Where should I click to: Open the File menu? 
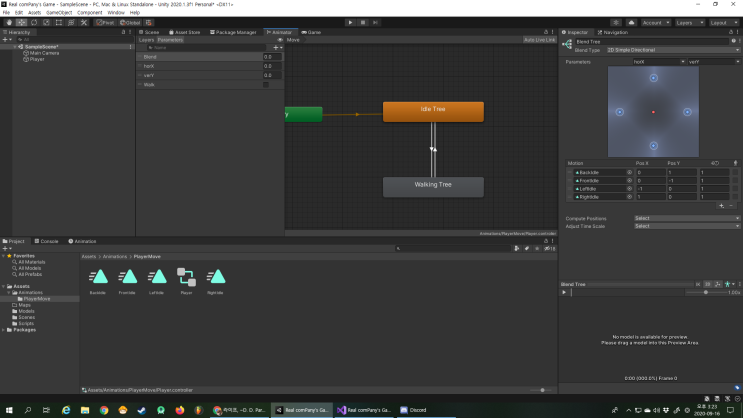[6, 13]
